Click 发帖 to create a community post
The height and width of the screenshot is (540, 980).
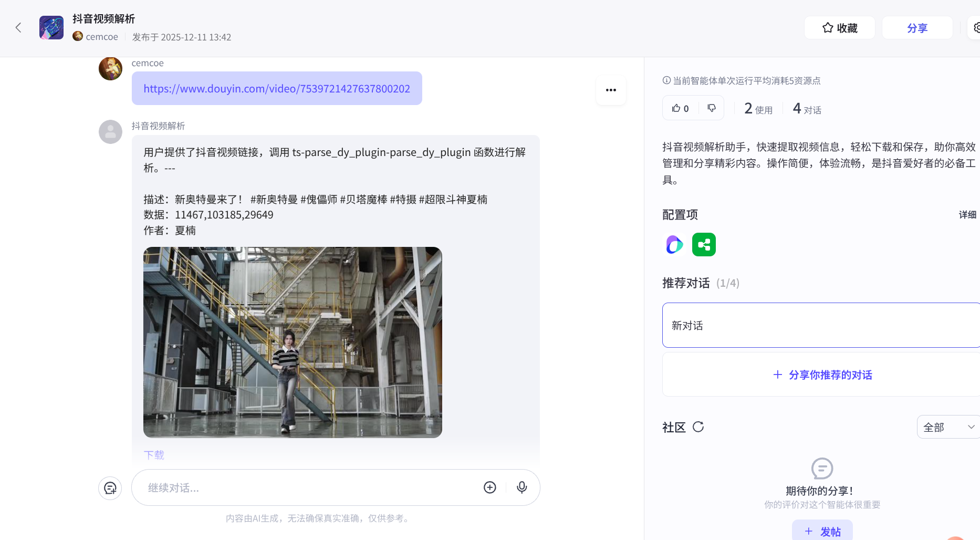[x=822, y=531]
